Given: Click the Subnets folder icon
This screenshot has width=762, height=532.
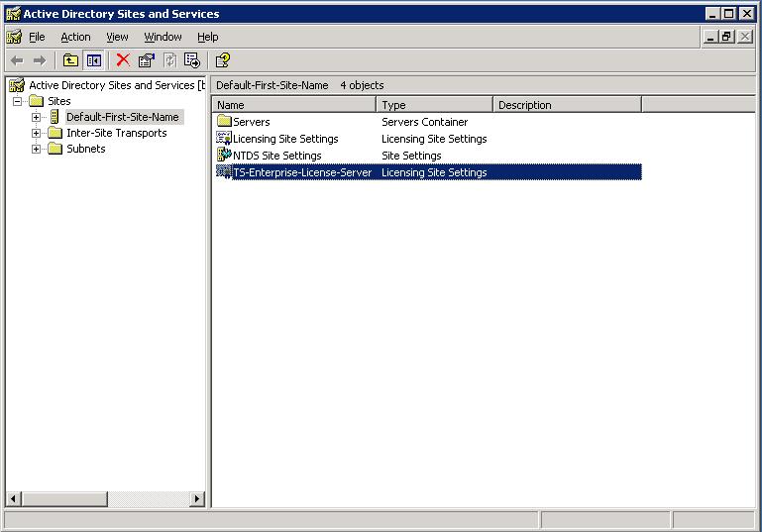Looking at the screenshot, I should pos(55,149).
